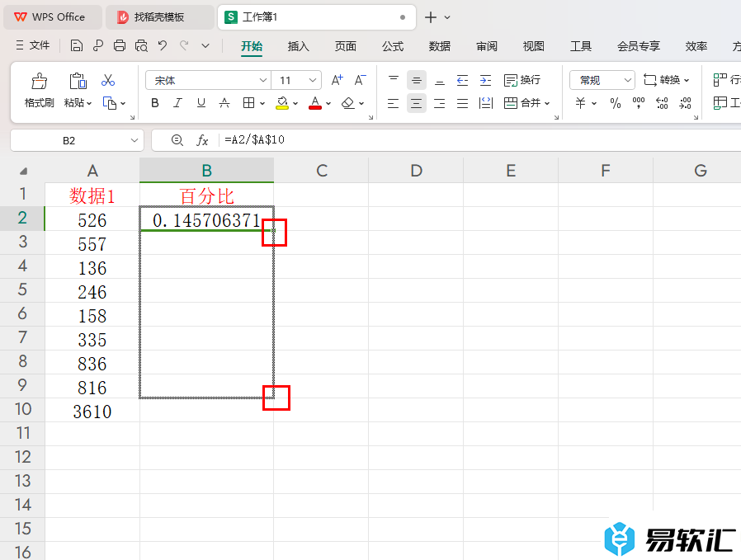This screenshot has width=741, height=560.
Task: Toggle align right
Action: pos(440,103)
